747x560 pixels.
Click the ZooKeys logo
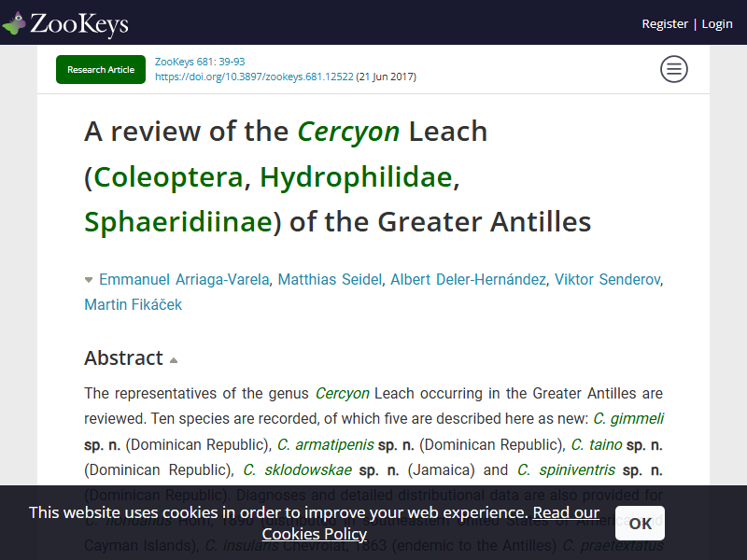(65, 24)
